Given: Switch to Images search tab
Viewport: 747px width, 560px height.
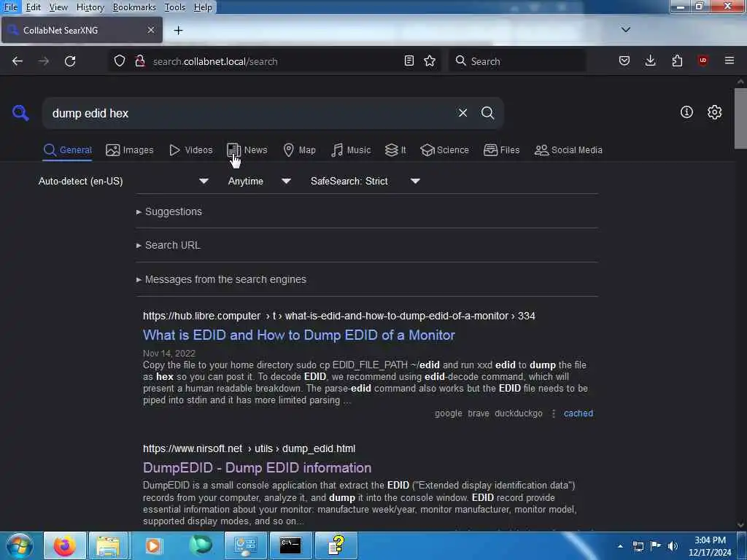Looking at the screenshot, I should click(x=130, y=150).
